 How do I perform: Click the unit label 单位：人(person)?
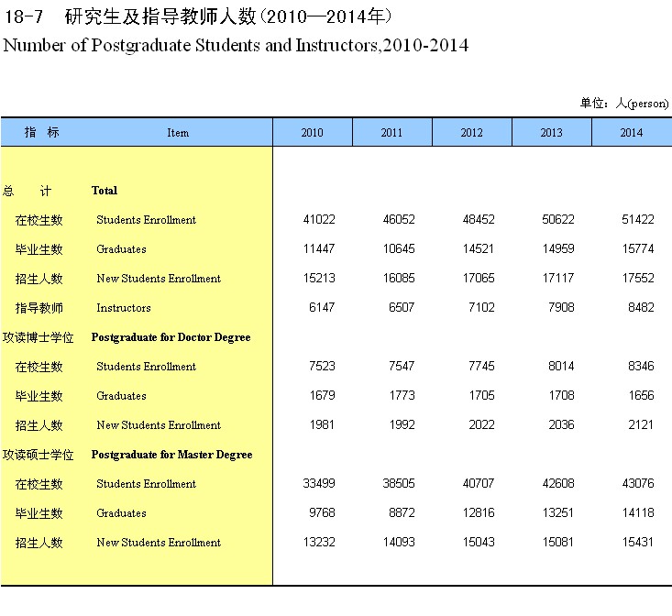[624, 104]
